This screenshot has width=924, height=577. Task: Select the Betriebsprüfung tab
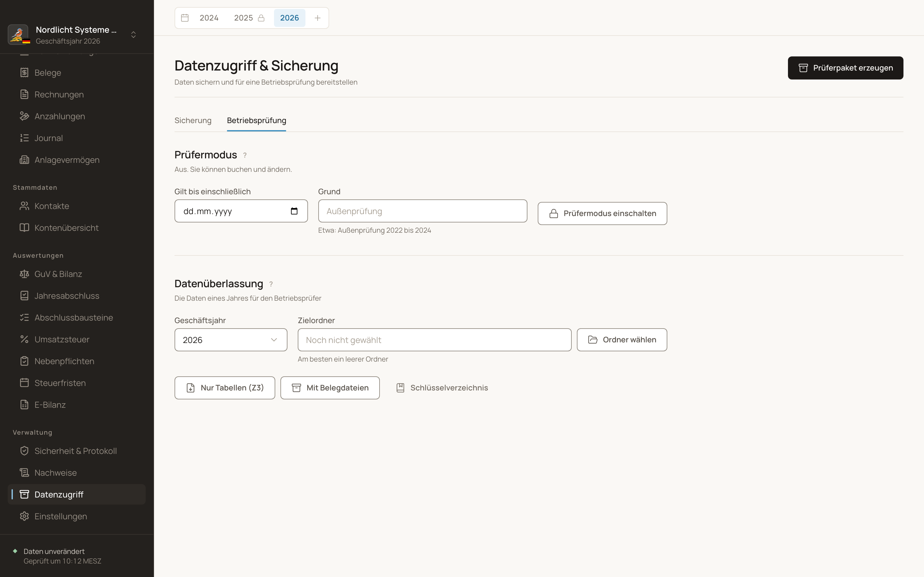(x=257, y=121)
